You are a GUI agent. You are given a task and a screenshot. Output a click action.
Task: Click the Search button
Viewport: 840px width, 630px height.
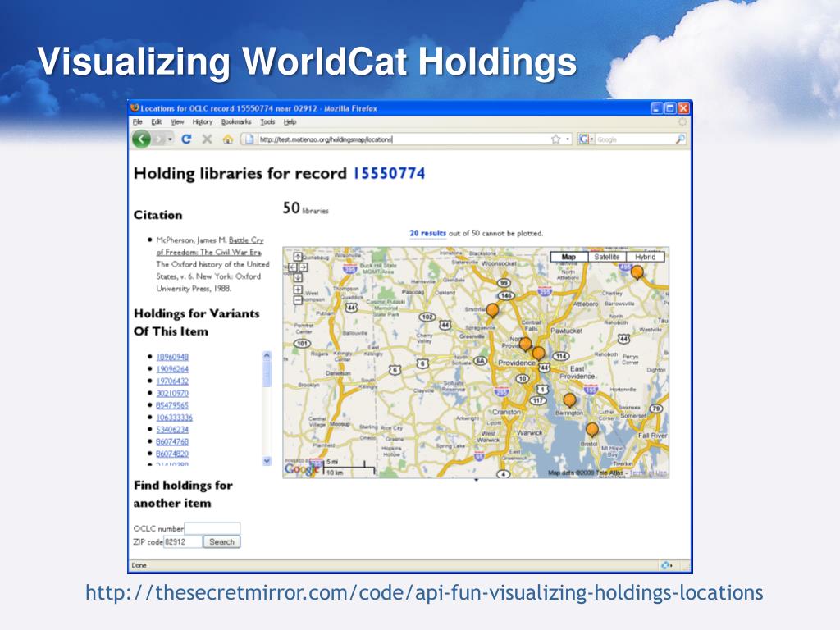(221, 541)
